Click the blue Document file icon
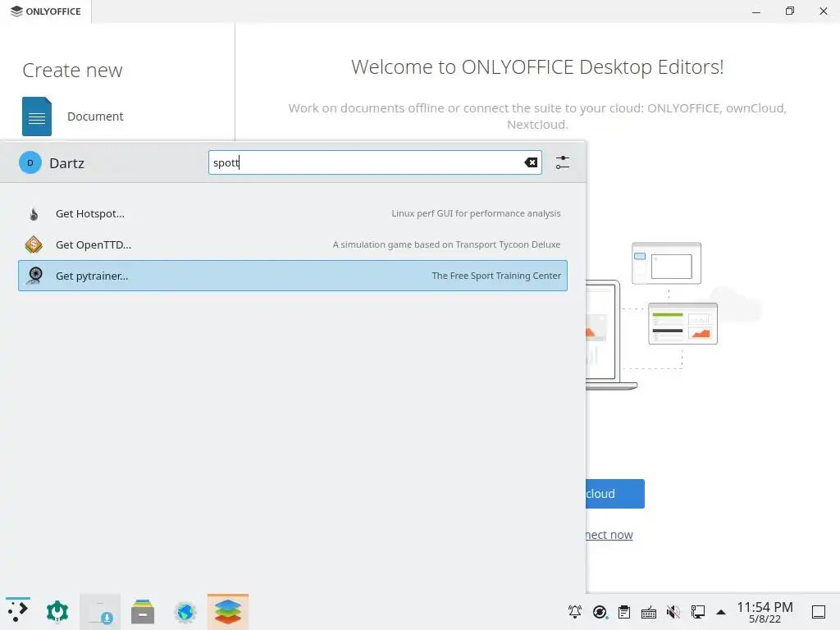Screen dimensions: 840x630 pos(37,116)
